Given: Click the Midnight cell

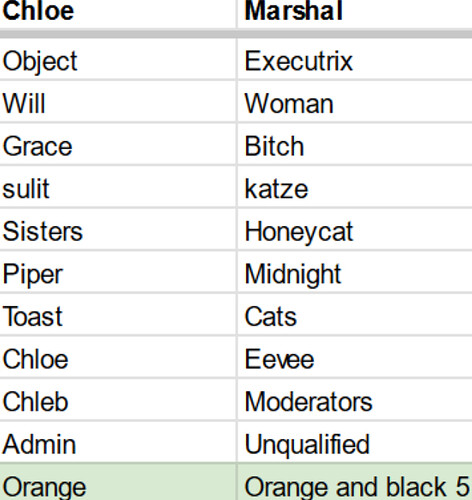Looking at the screenshot, I should coord(355,272).
